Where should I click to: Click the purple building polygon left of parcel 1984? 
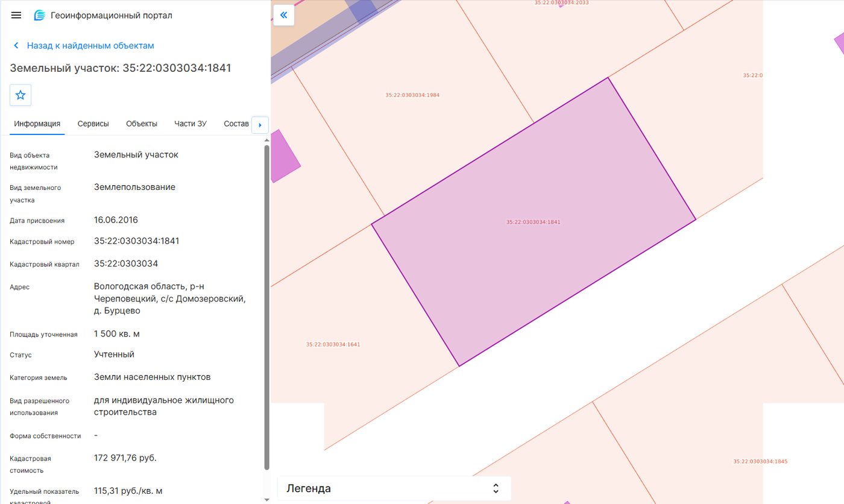[x=283, y=157]
